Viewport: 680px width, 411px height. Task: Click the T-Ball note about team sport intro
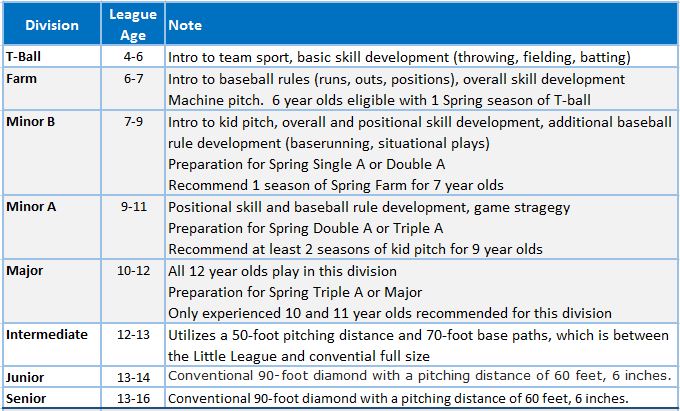click(x=398, y=57)
